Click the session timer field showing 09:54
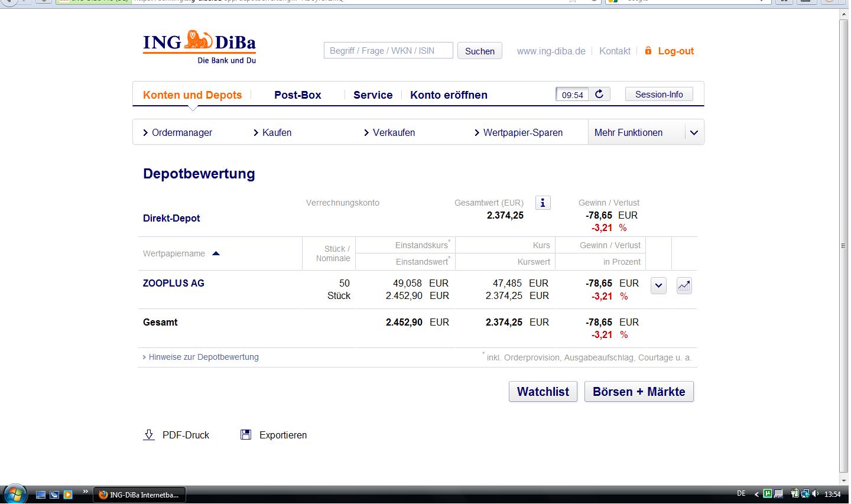 coord(572,95)
